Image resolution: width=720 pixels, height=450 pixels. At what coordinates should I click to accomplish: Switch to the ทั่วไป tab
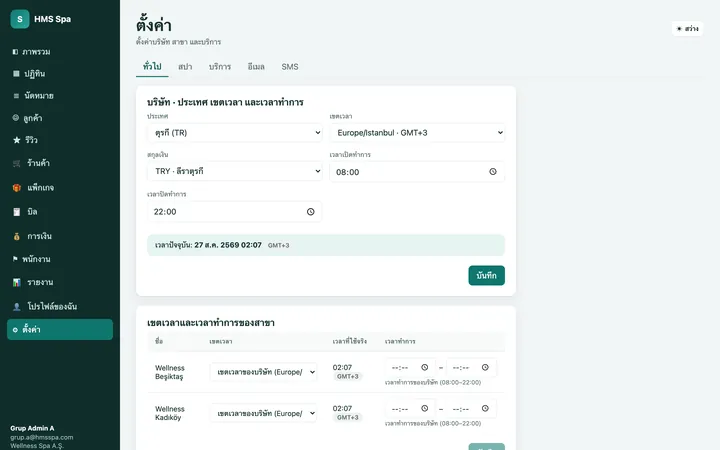click(152, 67)
